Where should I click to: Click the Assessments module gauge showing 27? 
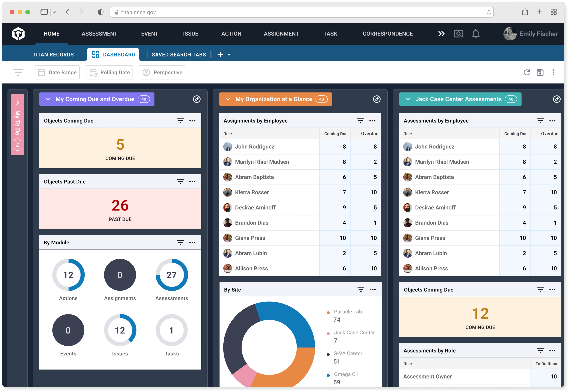coord(172,275)
